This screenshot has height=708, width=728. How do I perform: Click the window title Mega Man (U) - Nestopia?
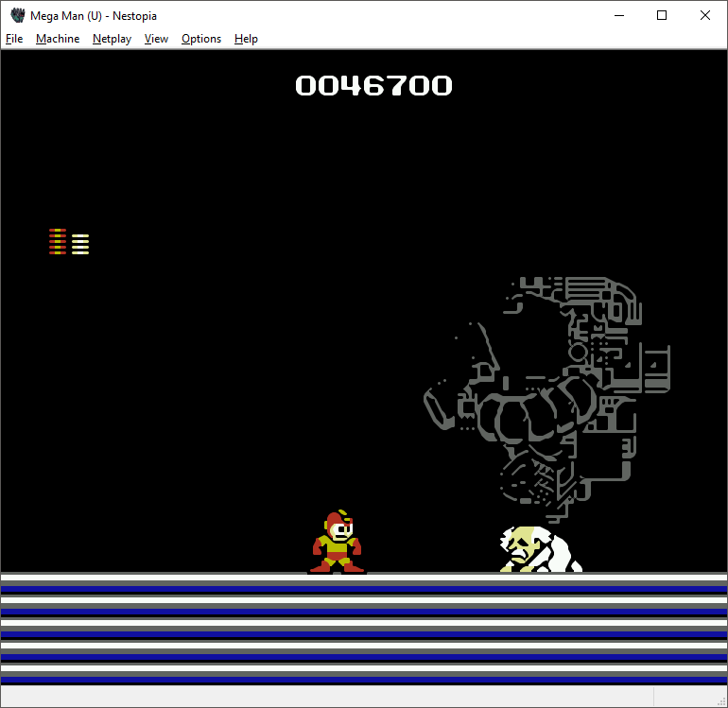[94, 16]
